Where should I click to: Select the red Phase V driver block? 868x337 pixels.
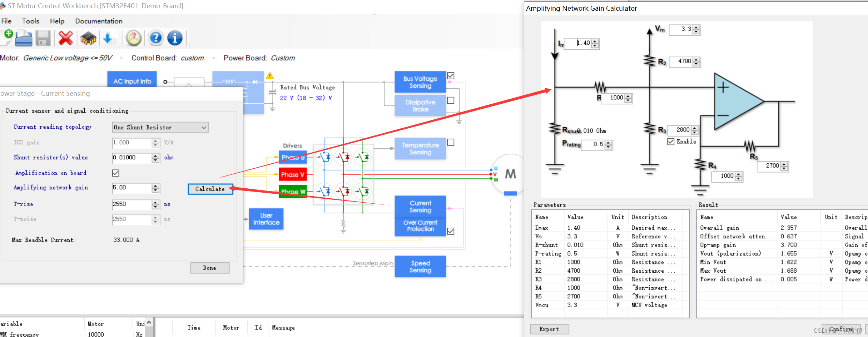click(x=293, y=175)
